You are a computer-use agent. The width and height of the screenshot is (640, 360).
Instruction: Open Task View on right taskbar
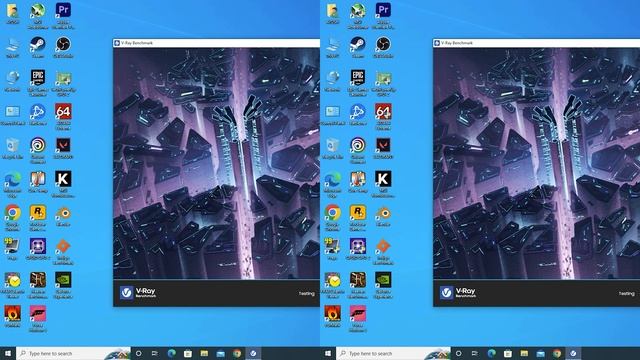coord(475,353)
